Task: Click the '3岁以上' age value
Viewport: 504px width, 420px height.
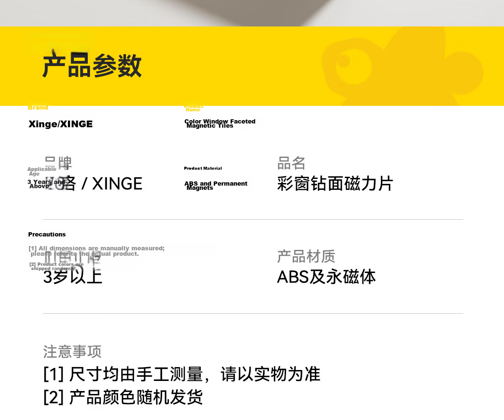Action: (x=73, y=277)
